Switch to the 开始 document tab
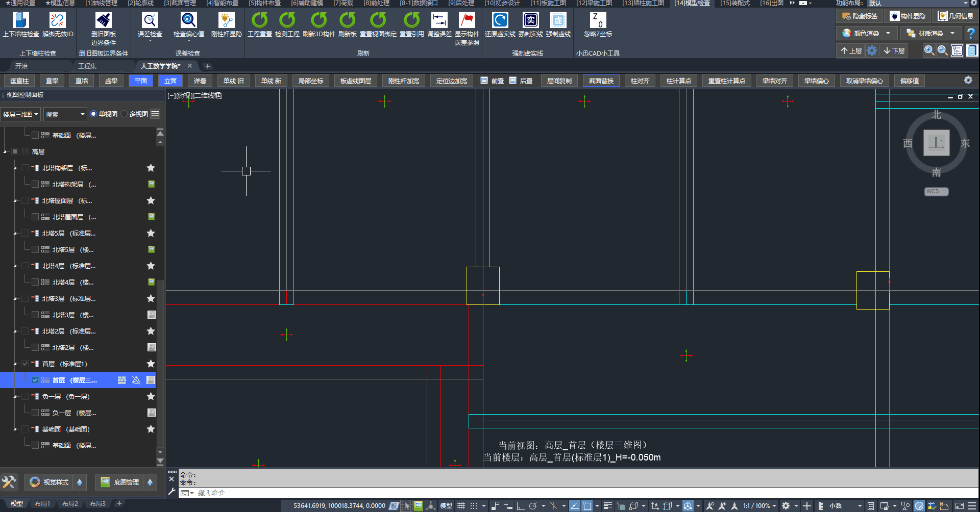Image resolution: width=980 pixels, height=512 pixels. 21,66
